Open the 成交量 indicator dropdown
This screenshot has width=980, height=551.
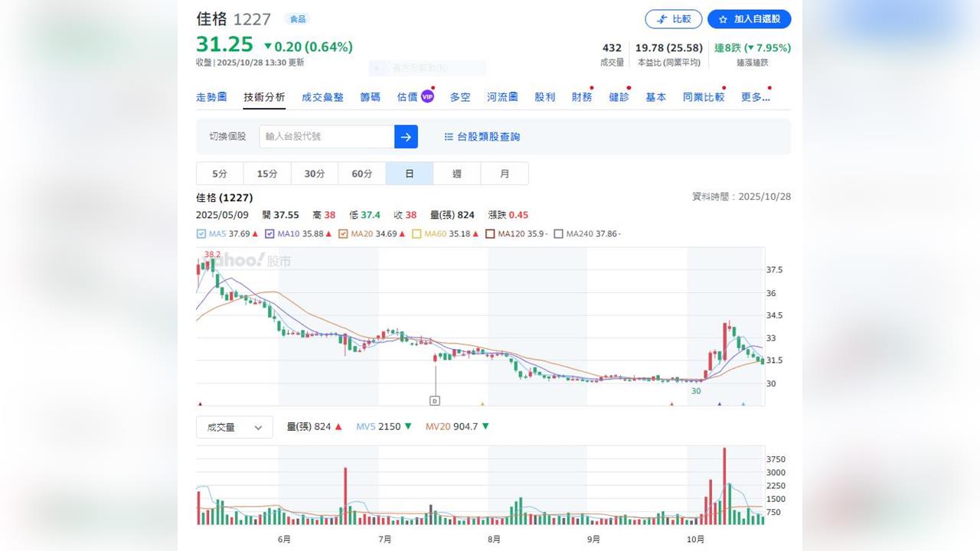coord(234,427)
